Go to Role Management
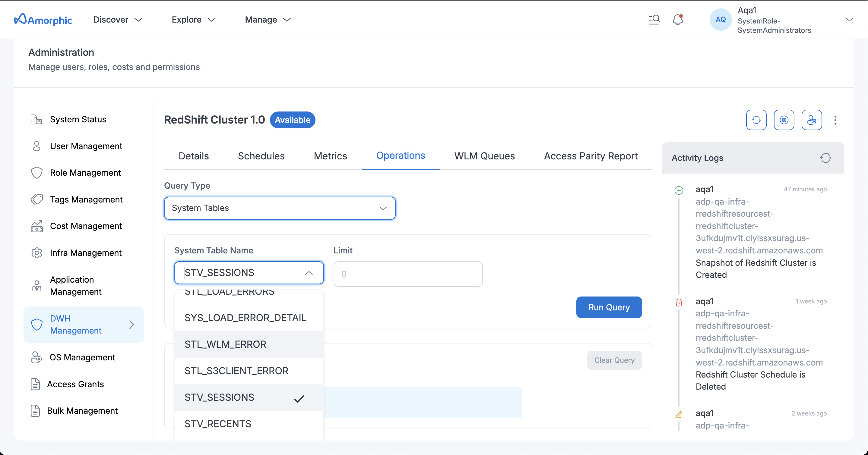 [x=85, y=173]
